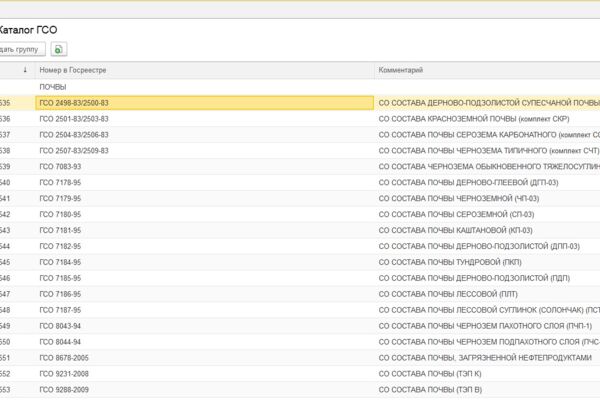Click comment 'СО СОСТАВА ДЕРНОВО-ПОДЗОЛИСТОЙ СУПЕСЧАНОЙ ПОЧВЫ'
This screenshot has width=600, height=400.
[x=489, y=103]
